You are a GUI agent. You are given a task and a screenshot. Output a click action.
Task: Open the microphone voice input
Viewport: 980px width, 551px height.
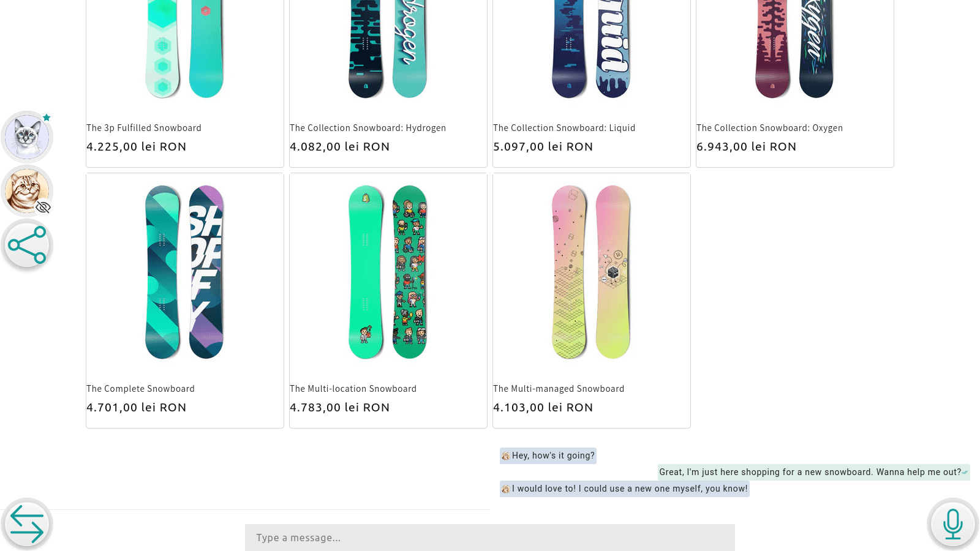[952, 523]
